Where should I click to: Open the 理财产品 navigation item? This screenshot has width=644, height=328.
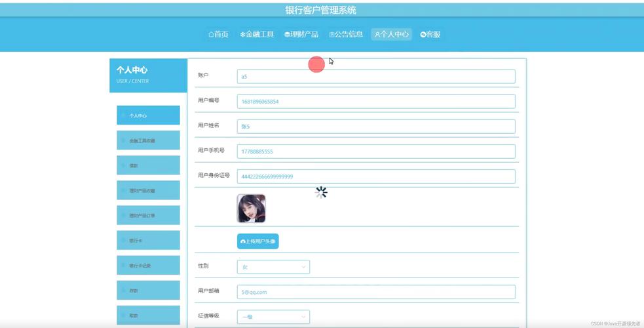point(301,35)
